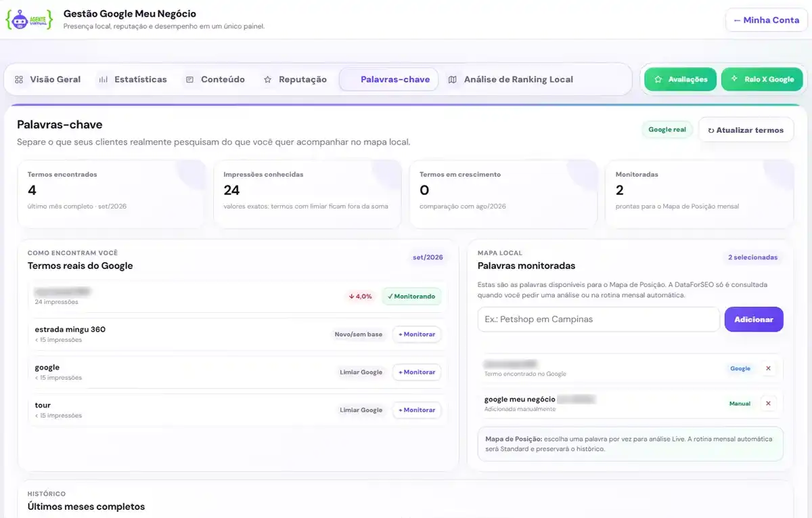Viewport: 812px width, 518px height.
Task: Click the 'Termos reais do Google' heading
Action: [80, 266]
